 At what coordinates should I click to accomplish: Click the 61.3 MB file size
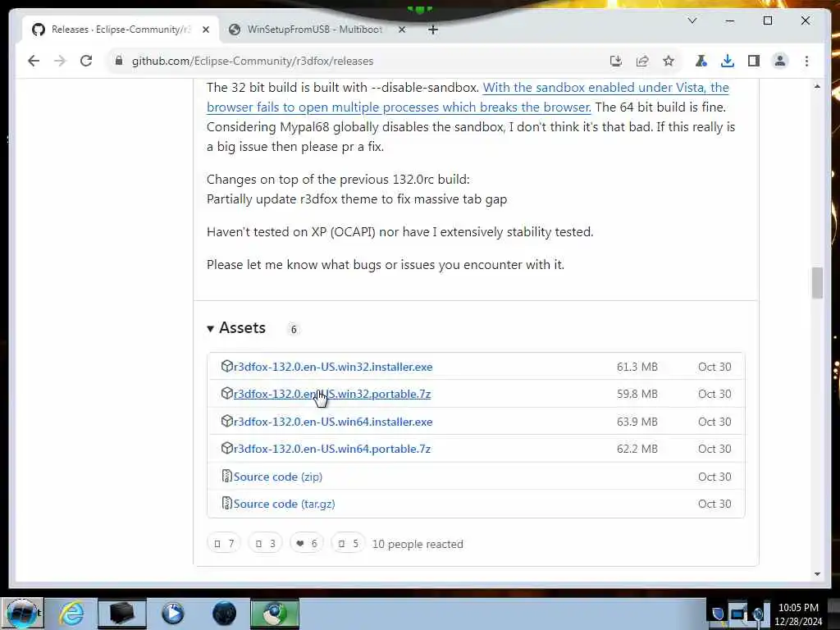[x=637, y=367]
